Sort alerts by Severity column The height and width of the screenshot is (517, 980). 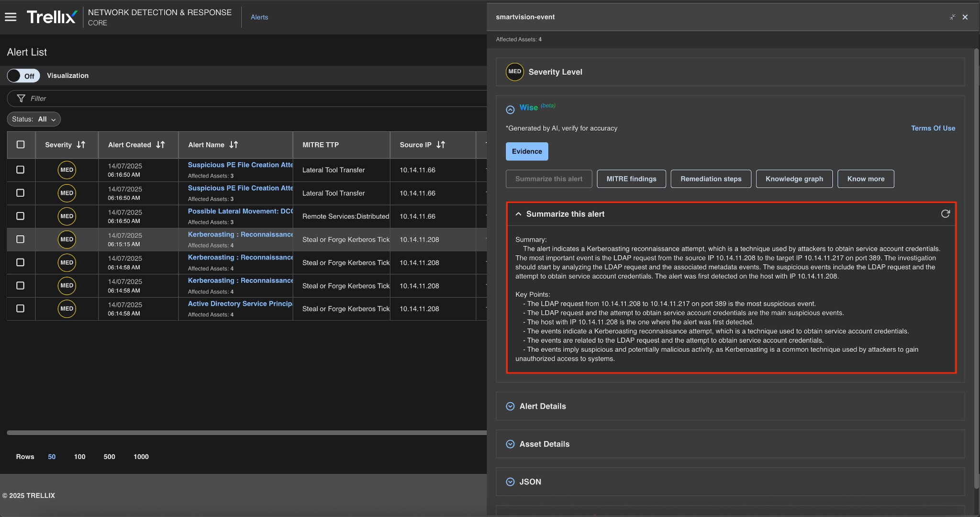[81, 145]
